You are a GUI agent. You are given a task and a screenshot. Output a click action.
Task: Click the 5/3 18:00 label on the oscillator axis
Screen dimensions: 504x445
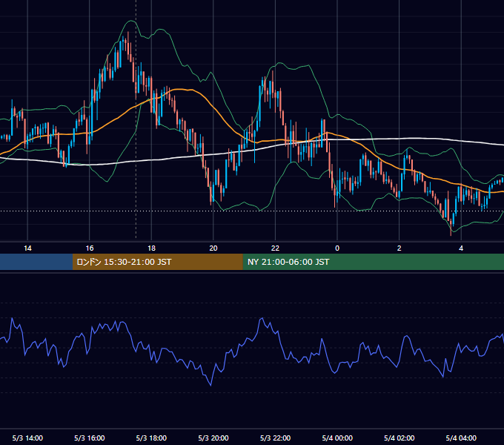151,438
